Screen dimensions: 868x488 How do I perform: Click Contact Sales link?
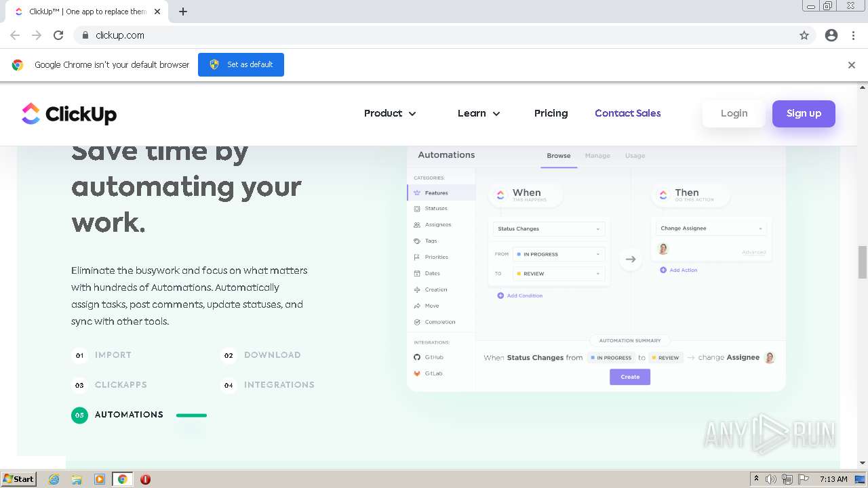tap(628, 113)
